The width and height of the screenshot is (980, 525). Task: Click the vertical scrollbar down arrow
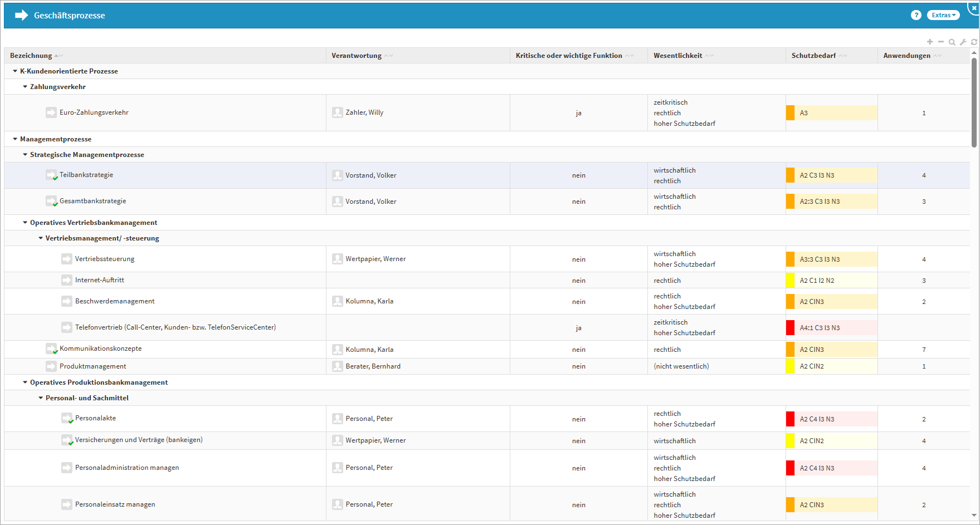(x=974, y=516)
